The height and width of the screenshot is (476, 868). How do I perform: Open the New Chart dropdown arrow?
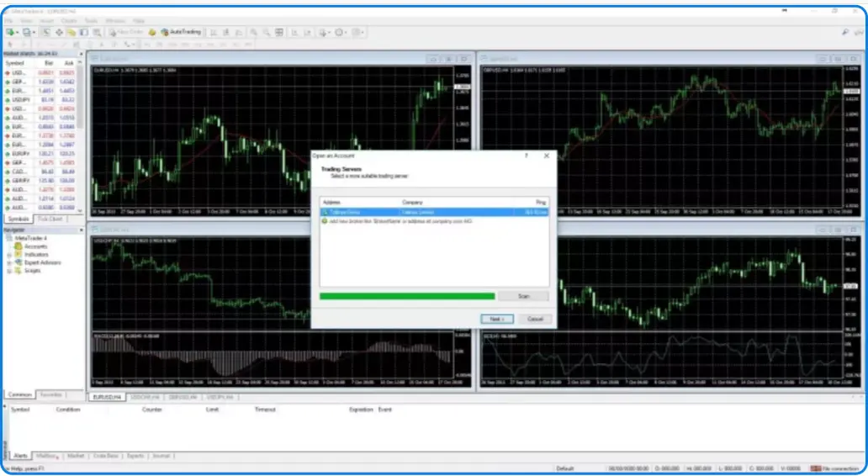coord(17,33)
